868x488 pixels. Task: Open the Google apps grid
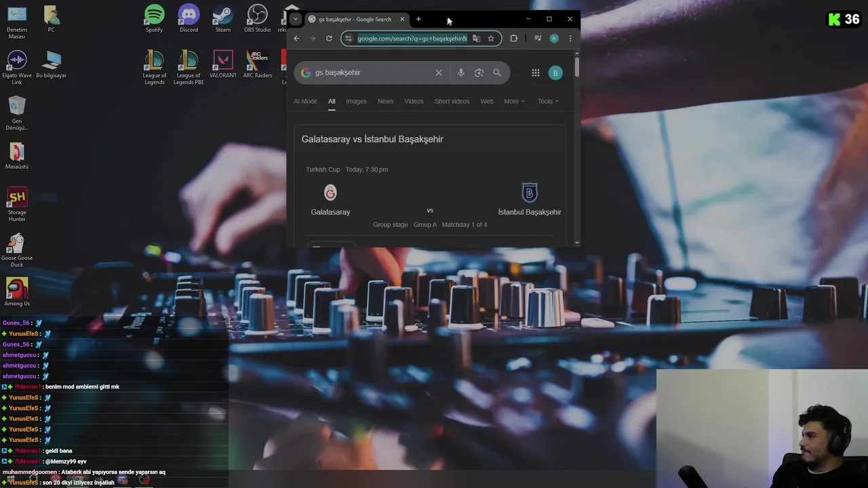tap(535, 73)
